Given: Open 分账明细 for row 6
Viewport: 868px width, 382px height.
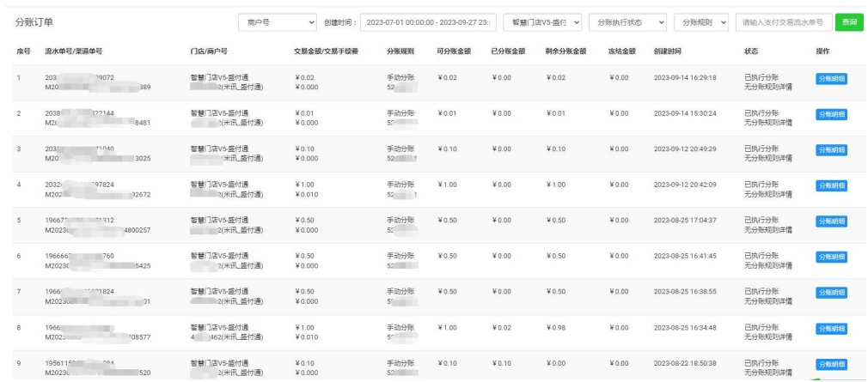Looking at the screenshot, I should (831, 257).
